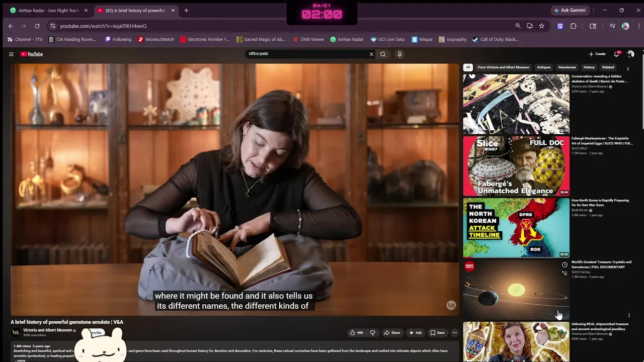Open the tab search side panel icon
The height and width of the screenshot is (362, 644).
point(593,26)
